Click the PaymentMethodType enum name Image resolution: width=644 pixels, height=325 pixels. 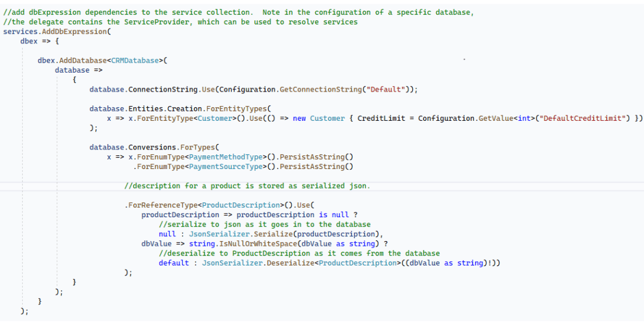click(226, 157)
